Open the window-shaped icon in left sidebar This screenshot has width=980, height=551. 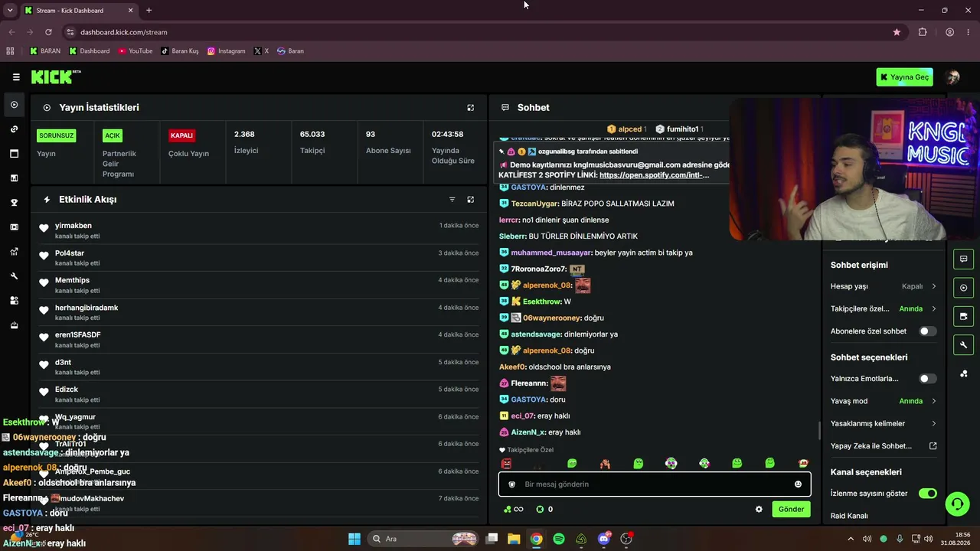pyautogui.click(x=14, y=154)
